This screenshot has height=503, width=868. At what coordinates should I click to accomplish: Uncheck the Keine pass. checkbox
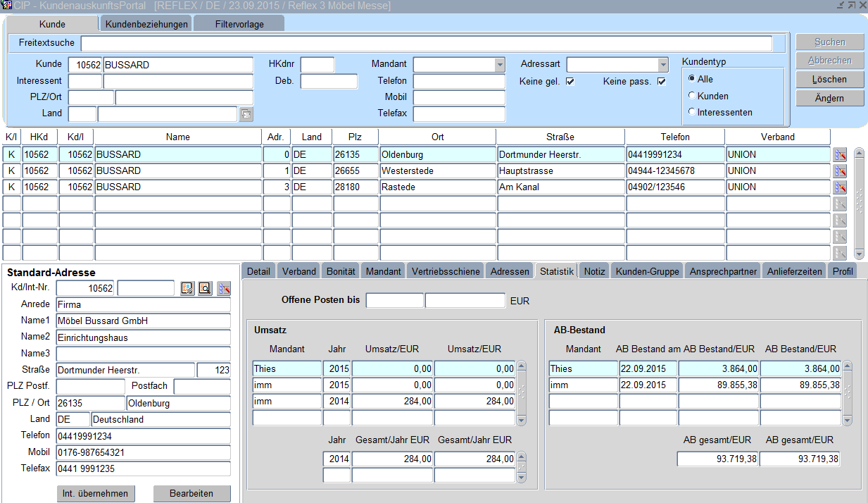coord(661,81)
